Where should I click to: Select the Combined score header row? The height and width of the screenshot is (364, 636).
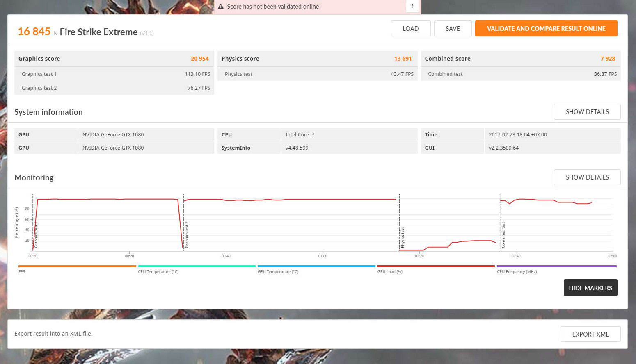520,59
